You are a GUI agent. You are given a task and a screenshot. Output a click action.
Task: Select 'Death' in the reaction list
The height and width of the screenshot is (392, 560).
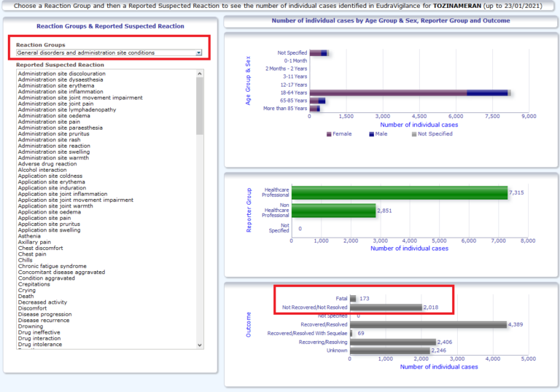tap(26, 297)
